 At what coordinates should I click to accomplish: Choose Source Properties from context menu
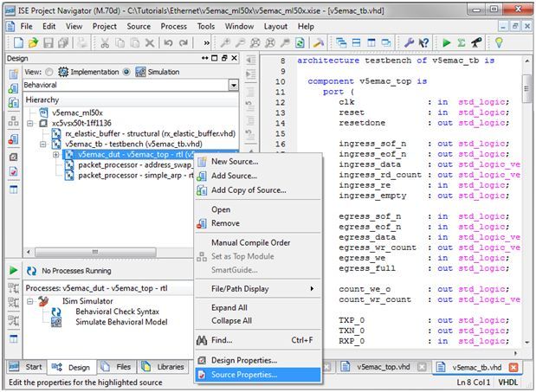pos(258,375)
